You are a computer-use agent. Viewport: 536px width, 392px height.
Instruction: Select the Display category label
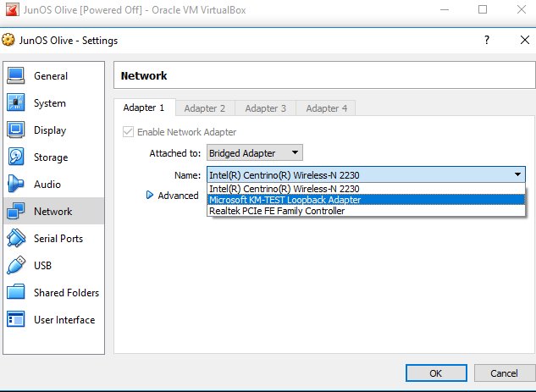click(50, 130)
